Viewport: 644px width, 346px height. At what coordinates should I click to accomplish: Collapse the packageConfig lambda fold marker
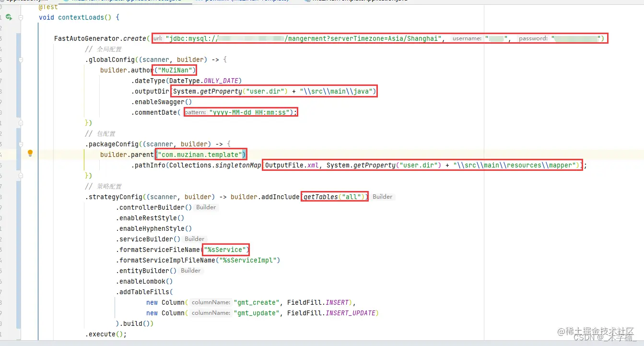click(x=21, y=144)
